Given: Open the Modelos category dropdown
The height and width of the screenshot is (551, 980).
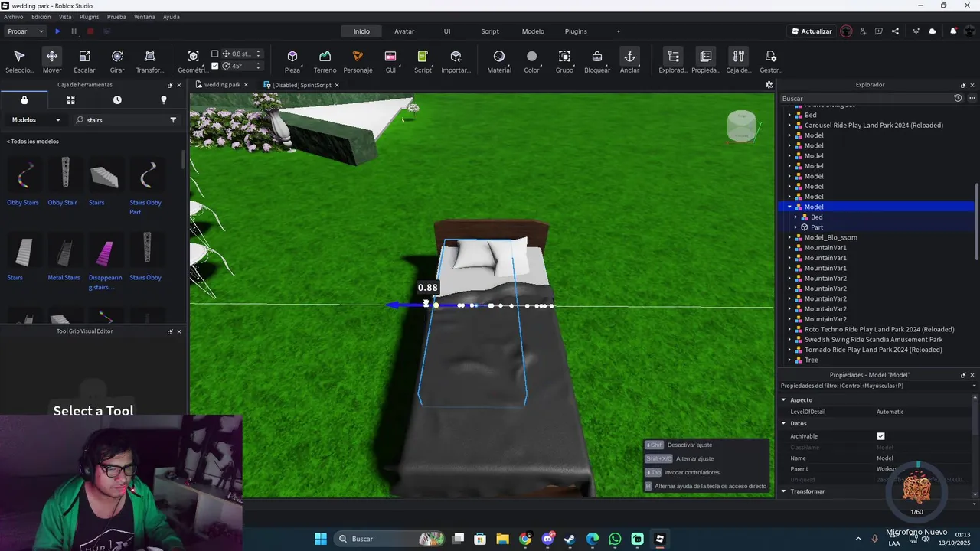Looking at the screenshot, I should pos(36,120).
